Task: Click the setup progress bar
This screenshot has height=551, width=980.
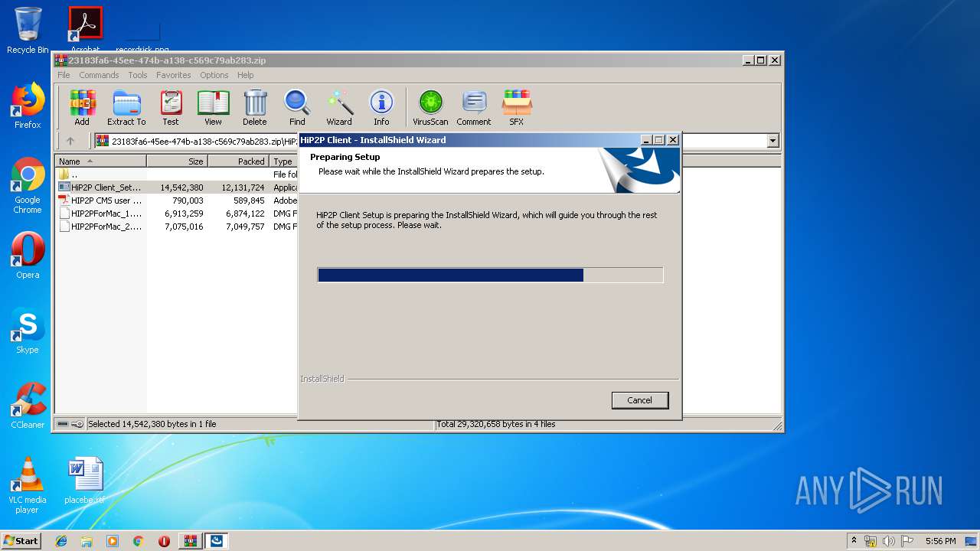Action: coord(490,275)
